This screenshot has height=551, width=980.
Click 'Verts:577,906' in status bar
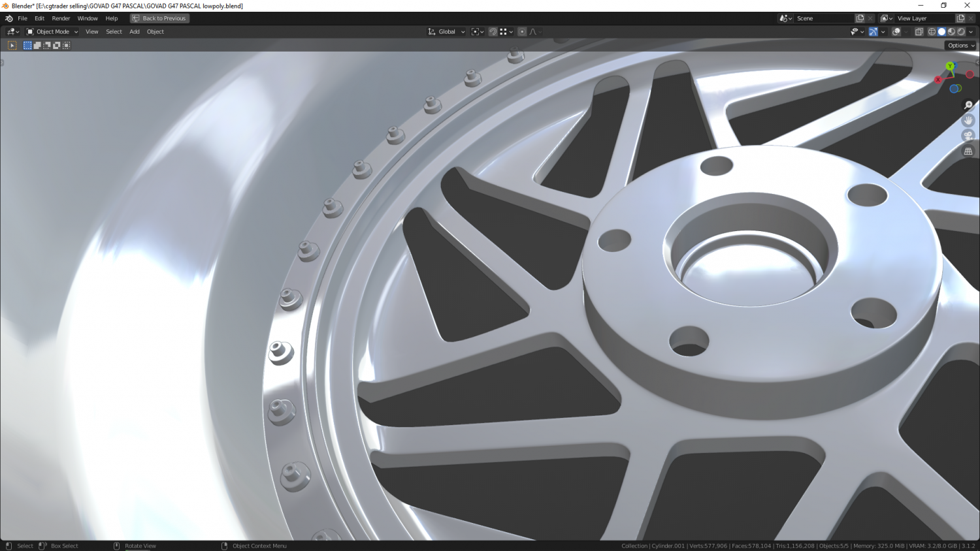[708, 546]
